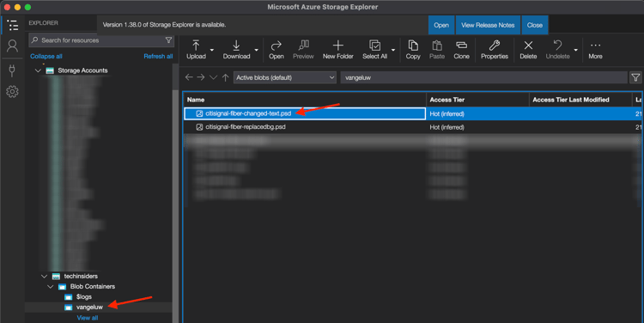Sort by the Access Tier column header
The image size is (644, 323).
pos(477,100)
